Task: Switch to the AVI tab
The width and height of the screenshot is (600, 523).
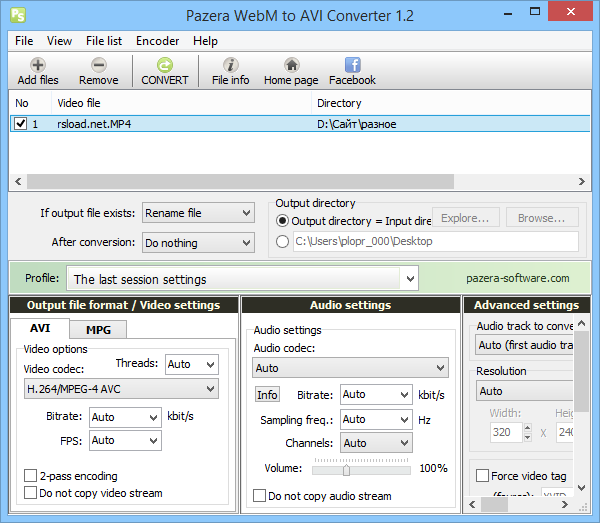Action: (x=40, y=328)
